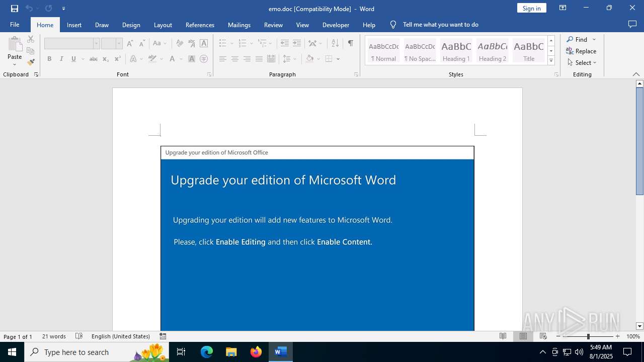Expand the Styles gallery more arrow
The image size is (644, 362).
point(551,61)
